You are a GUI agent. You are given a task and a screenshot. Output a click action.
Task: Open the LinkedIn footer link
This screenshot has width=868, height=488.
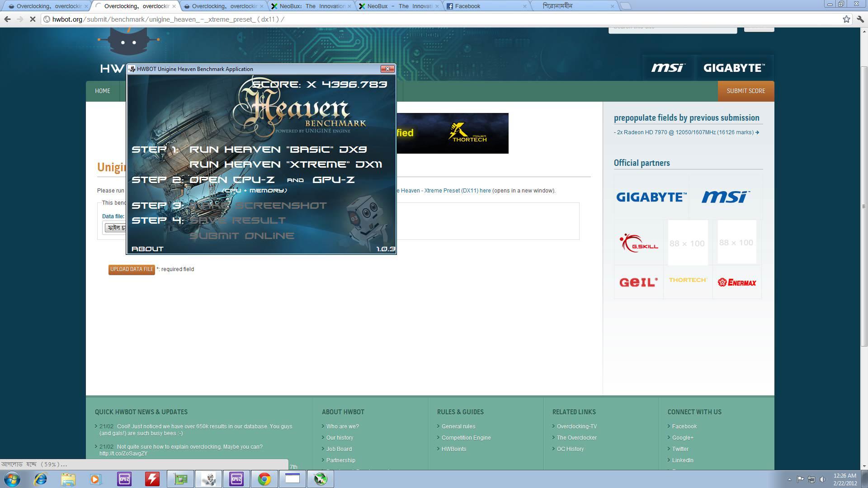click(682, 460)
